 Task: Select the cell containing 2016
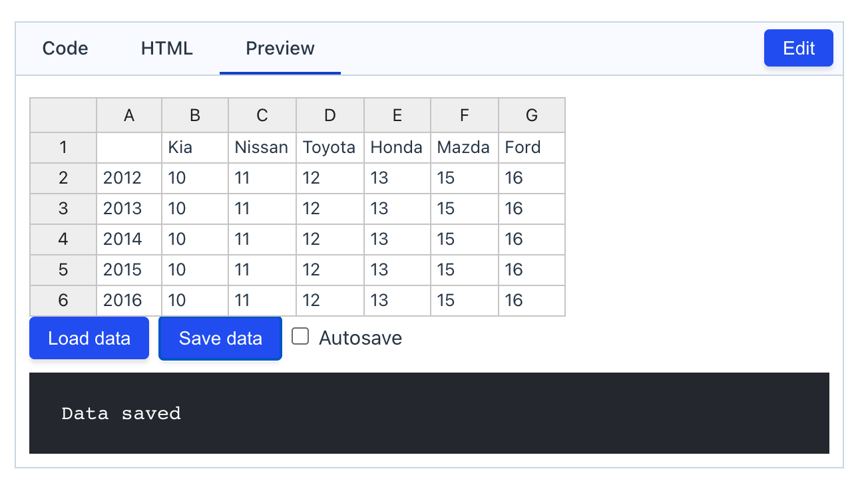pos(128,300)
